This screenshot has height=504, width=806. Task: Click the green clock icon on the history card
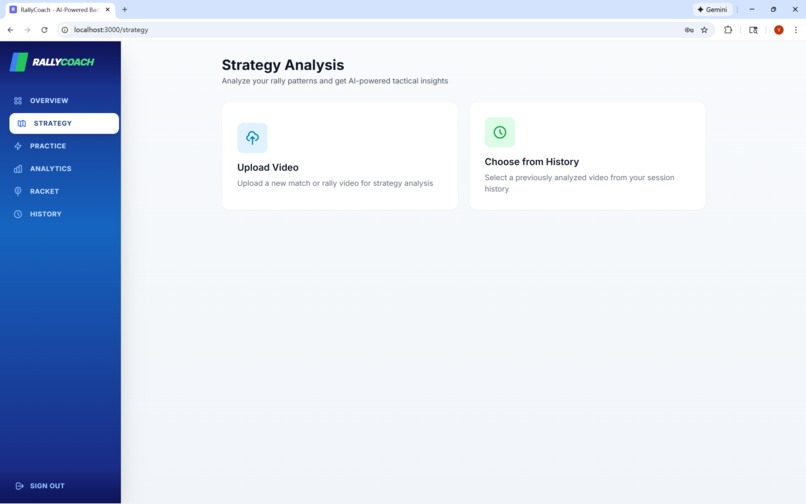[500, 132]
